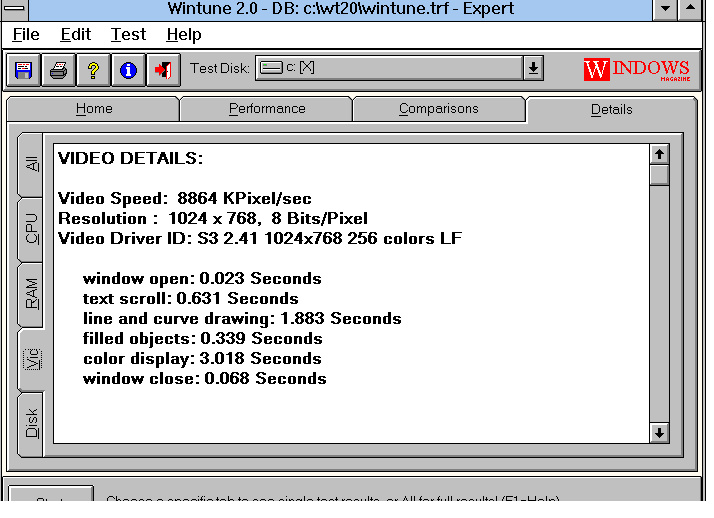This screenshot has height=518, width=714.
Task: Switch to the Performance tab
Action: pos(267,109)
